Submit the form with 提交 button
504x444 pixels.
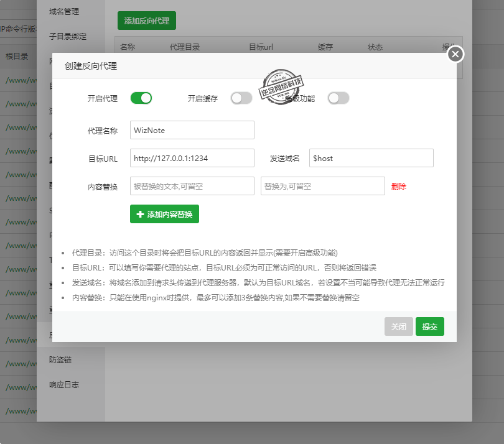tap(430, 326)
